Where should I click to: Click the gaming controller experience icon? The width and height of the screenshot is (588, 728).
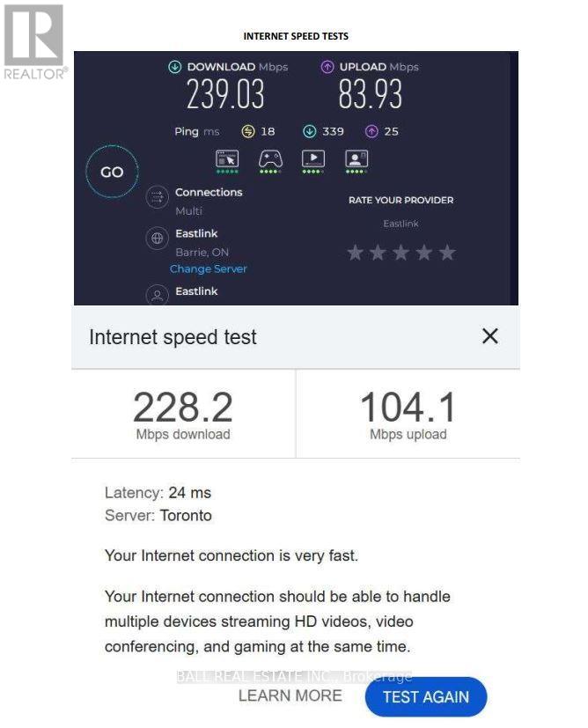(x=269, y=159)
